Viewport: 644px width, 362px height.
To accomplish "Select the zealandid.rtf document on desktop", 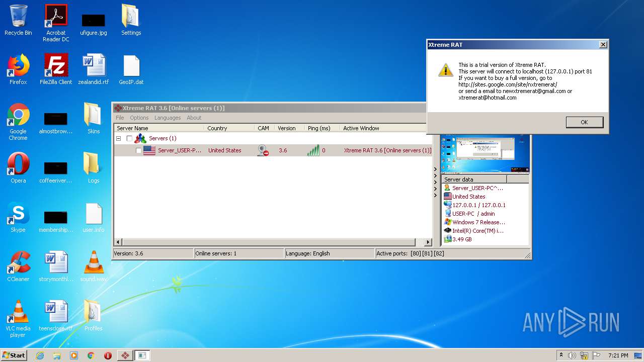I will [94, 69].
